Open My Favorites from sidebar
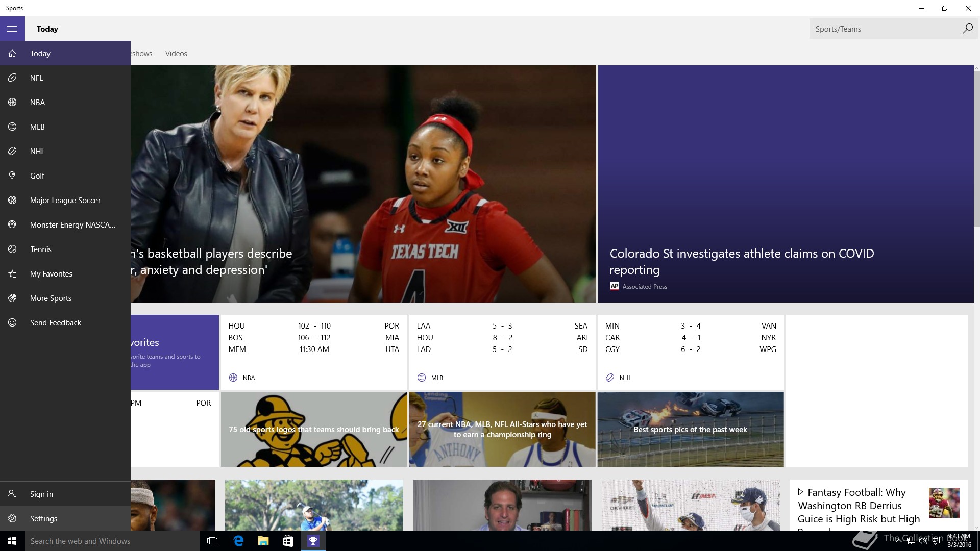The height and width of the screenshot is (551, 980). (x=65, y=273)
